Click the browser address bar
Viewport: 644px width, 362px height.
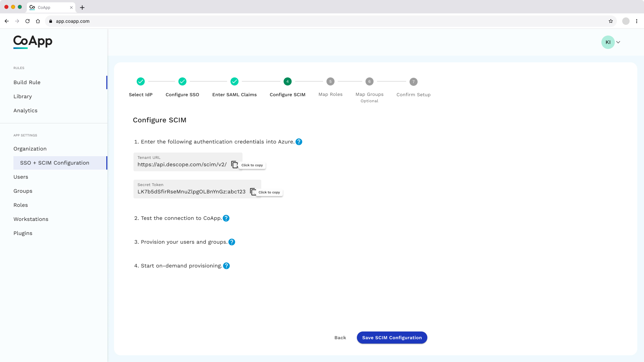pos(330,21)
